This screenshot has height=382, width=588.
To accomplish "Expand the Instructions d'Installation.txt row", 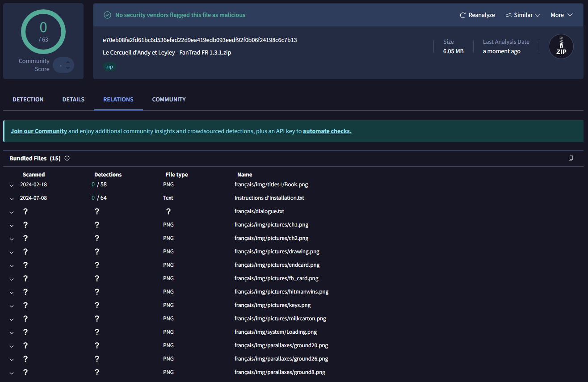I will pos(12,198).
